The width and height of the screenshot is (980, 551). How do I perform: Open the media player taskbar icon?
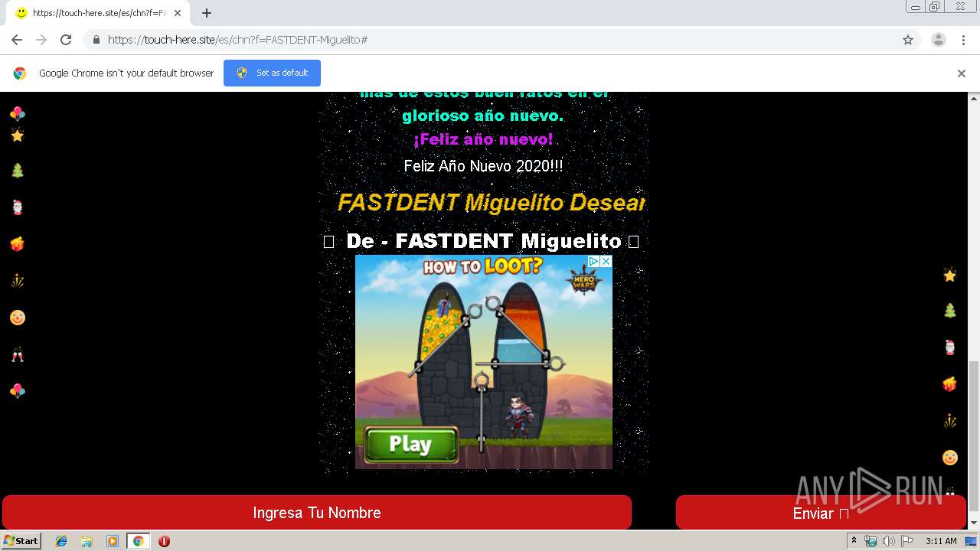113,541
